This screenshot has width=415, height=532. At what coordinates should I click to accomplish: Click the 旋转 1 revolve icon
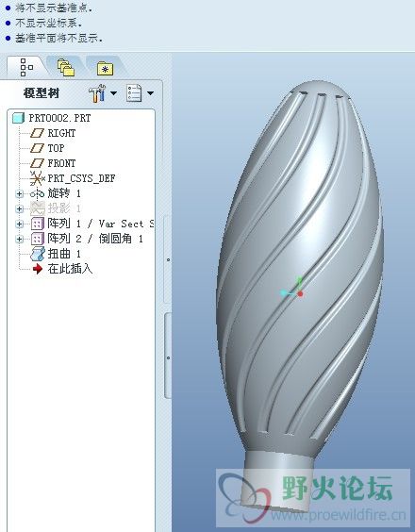click(x=38, y=193)
